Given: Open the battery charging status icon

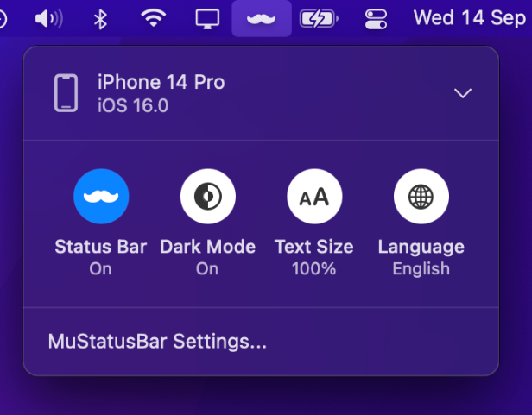Looking at the screenshot, I should 319,19.
